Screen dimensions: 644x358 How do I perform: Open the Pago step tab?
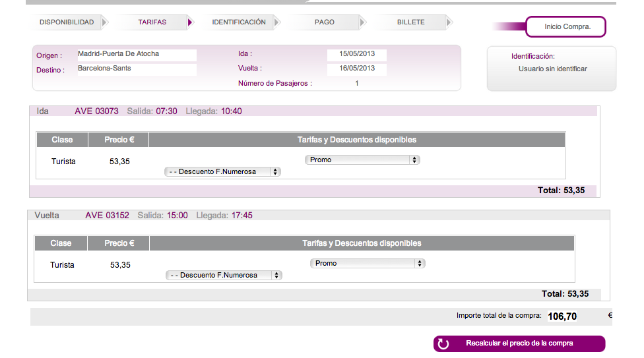click(324, 22)
